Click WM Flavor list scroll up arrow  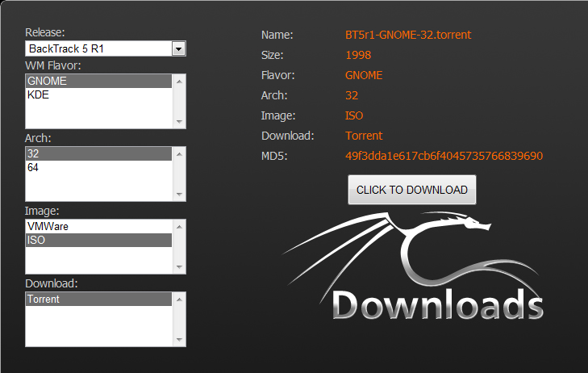click(x=179, y=82)
